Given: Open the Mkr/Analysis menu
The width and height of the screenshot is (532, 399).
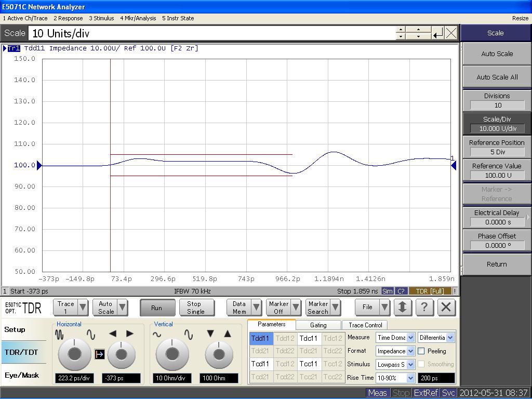Looking at the screenshot, I should point(138,18).
